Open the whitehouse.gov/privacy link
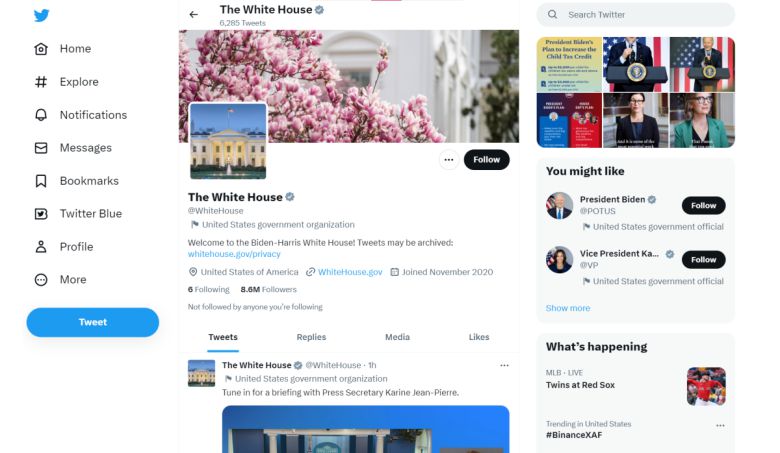 pos(234,254)
